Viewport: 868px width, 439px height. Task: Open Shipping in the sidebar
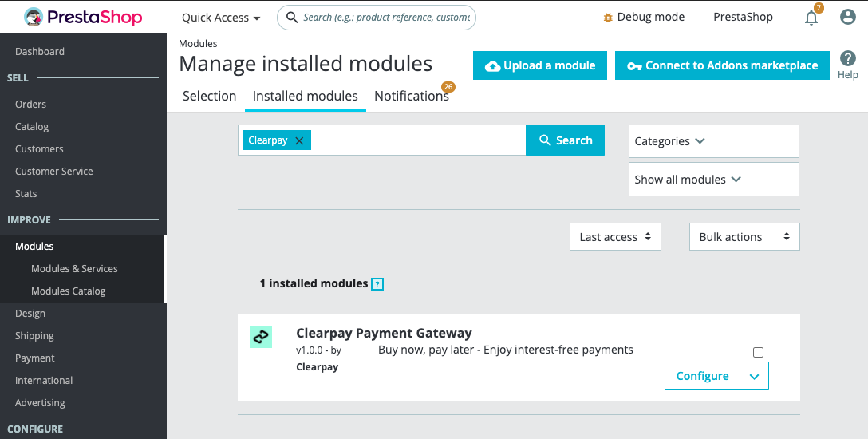coord(34,336)
